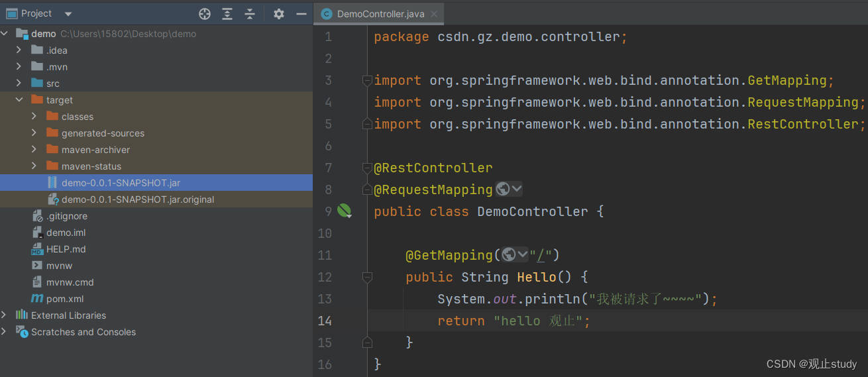Expand the classes folder
The image size is (868, 377).
tap(34, 117)
